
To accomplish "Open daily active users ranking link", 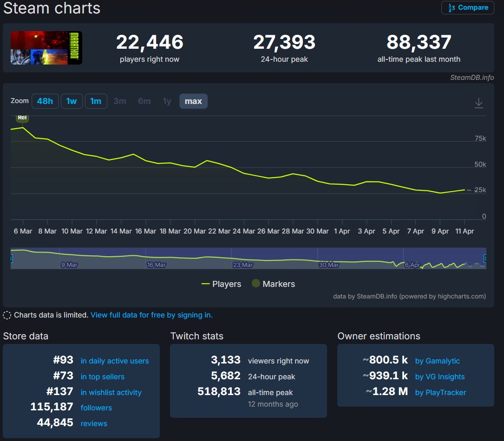I will (114, 361).
